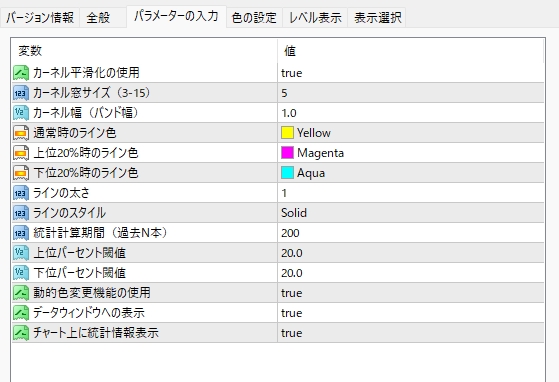Open the レベル表示 tab
The image size is (559, 382).
click(x=315, y=17)
